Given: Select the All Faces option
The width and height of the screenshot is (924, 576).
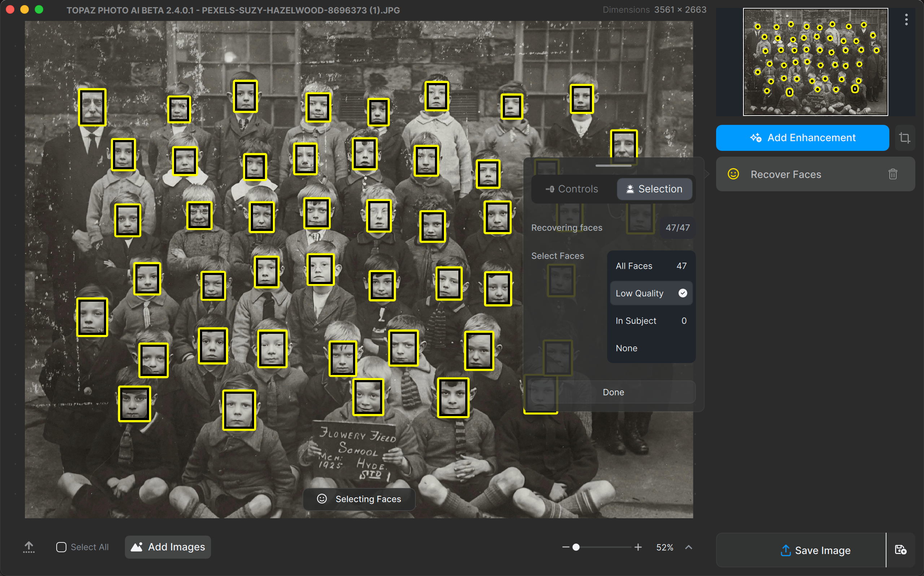Looking at the screenshot, I should click(x=651, y=266).
